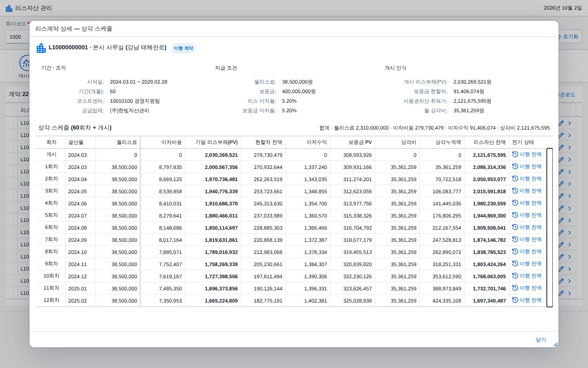Sort by 결산월 column header
Image resolution: width=588 pixels, height=368 pixels.
click(80, 142)
